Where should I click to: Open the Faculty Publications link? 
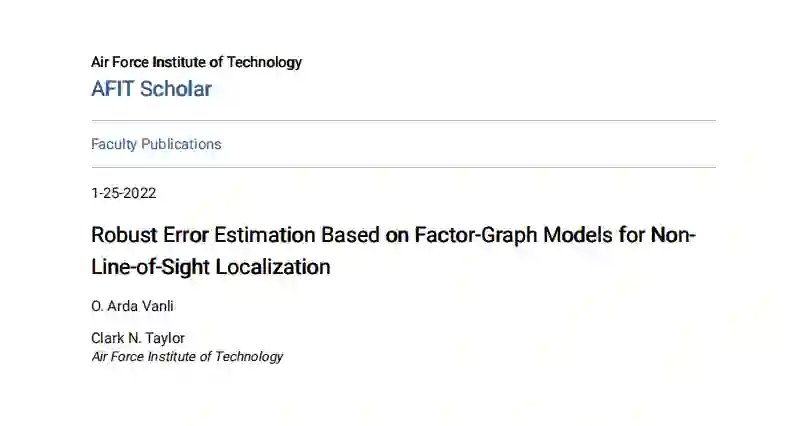[156, 144]
